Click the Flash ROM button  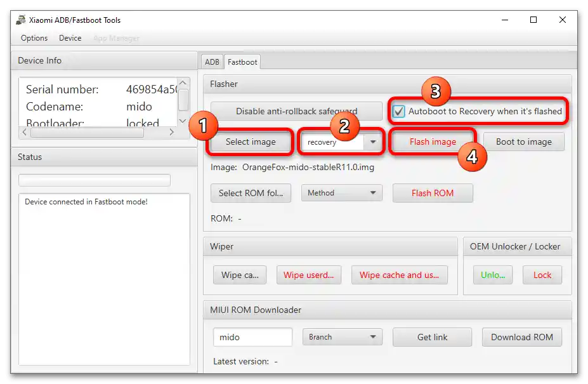(x=433, y=193)
